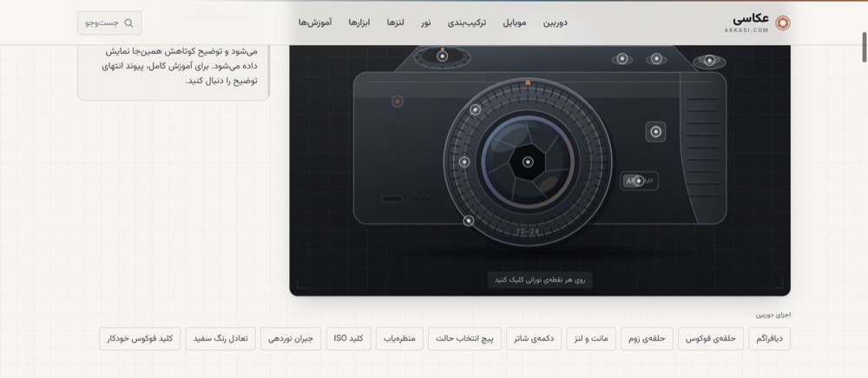868x378 pixels.
Task: Click the page's vertical scrollbar thumb
Action: [x=865, y=47]
